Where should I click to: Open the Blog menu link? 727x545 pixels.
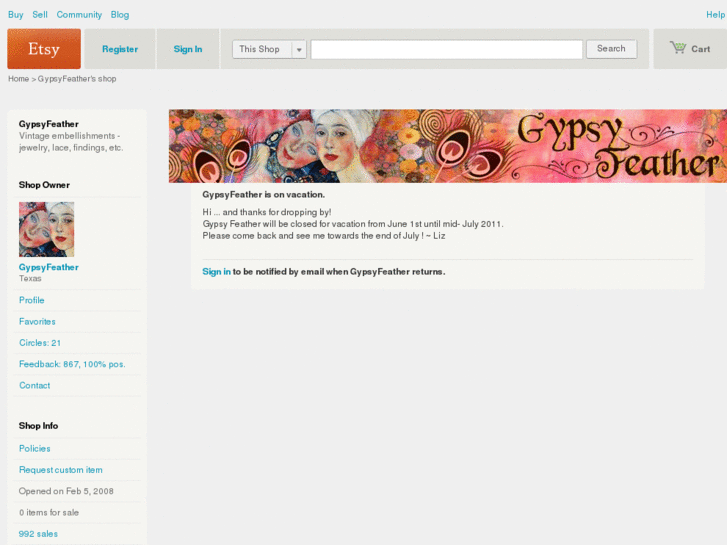point(120,15)
